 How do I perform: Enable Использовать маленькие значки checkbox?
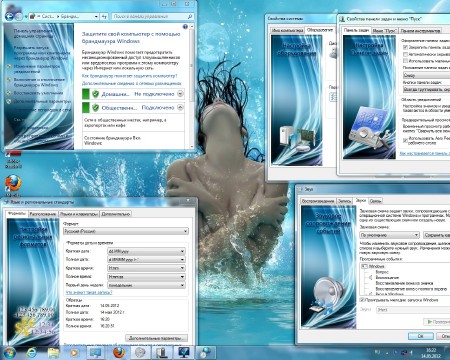click(405, 61)
